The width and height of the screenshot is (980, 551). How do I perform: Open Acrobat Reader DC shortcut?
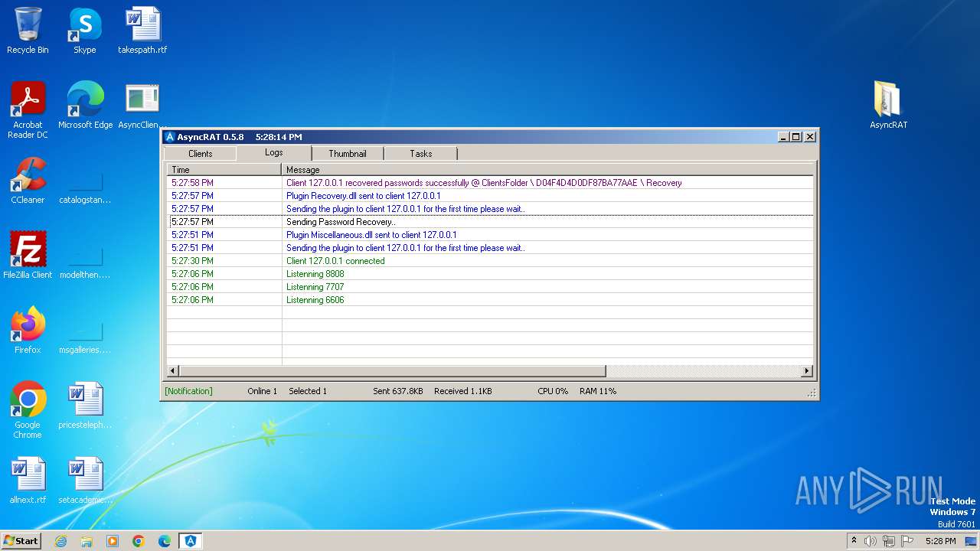pyautogui.click(x=28, y=110)
